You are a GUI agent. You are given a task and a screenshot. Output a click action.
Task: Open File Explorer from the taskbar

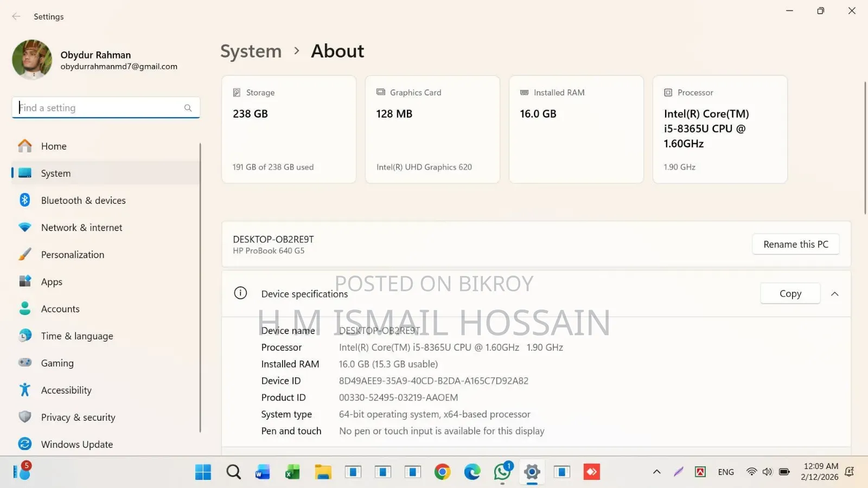[323, 472]
